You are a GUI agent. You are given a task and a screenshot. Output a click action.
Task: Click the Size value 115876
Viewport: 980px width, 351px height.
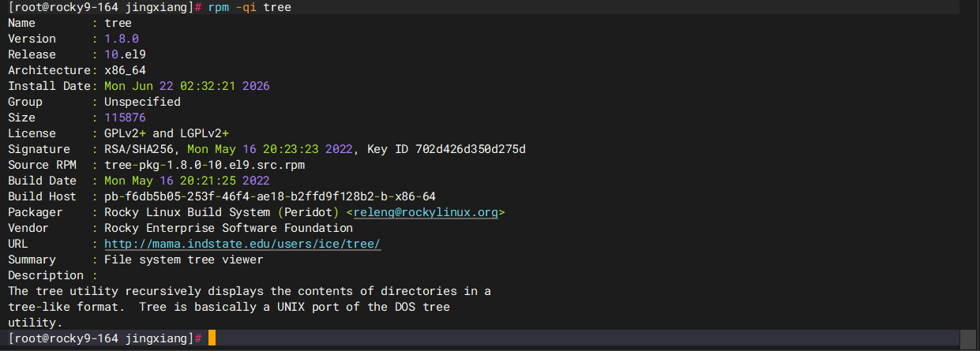point(124,118)
